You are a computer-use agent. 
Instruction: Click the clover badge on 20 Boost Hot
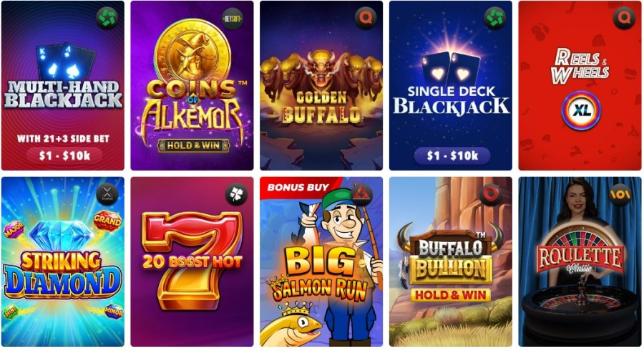click(x=236, y=194)
